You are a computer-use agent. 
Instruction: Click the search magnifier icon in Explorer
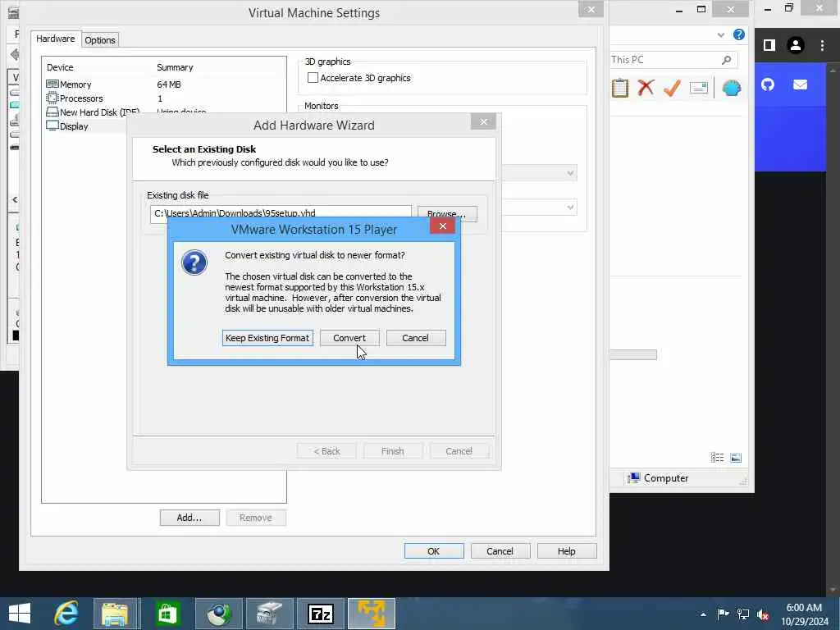727,59
